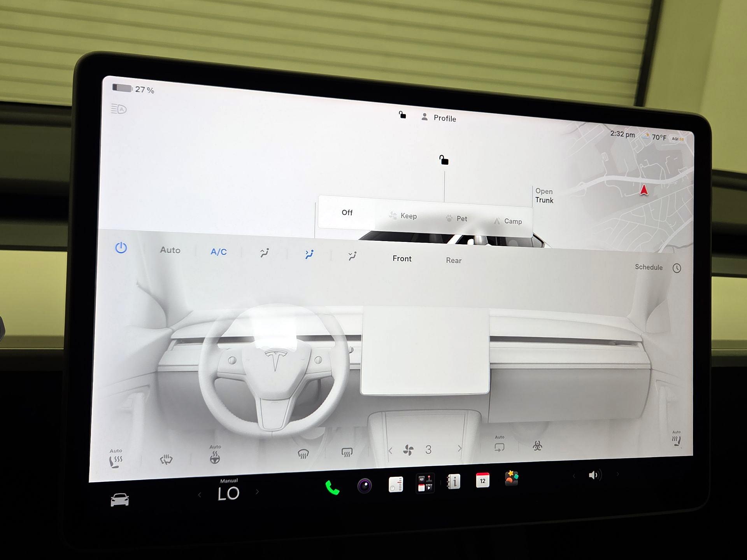
Task: Click the clock icon beside Schedule
Action: tap(677, 268)
